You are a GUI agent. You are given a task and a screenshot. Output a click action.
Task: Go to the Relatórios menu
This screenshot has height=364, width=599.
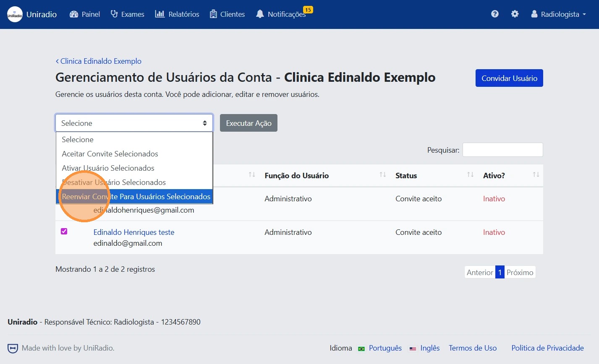click(x=177, y=14)
